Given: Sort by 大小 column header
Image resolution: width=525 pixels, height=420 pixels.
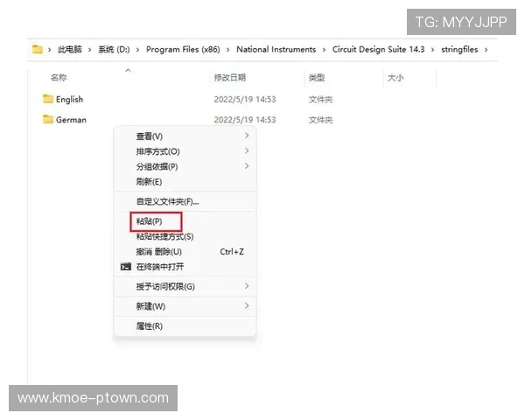Looking at the screenshot, I should click(x=395, y=78).
